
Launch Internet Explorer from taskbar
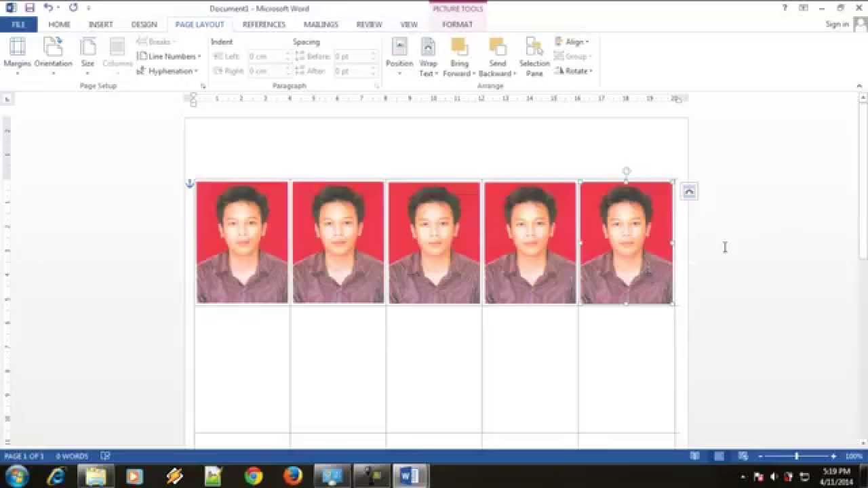pos(56,476)
